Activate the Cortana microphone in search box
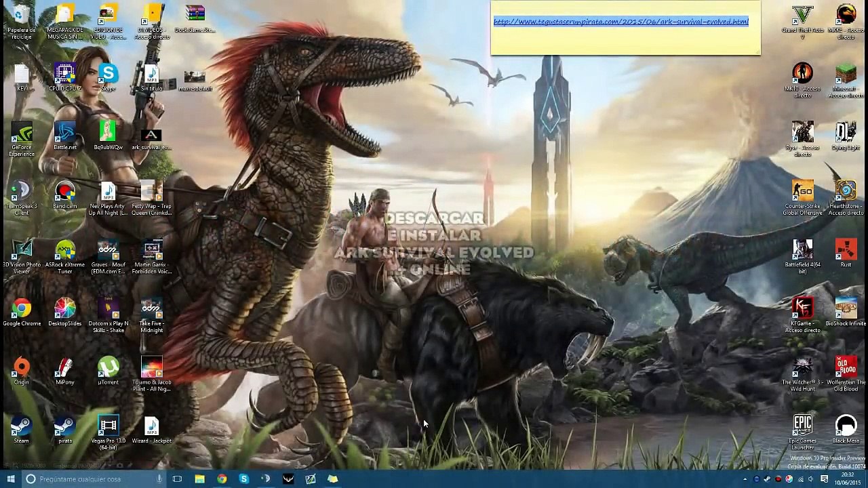 [159, 479]
